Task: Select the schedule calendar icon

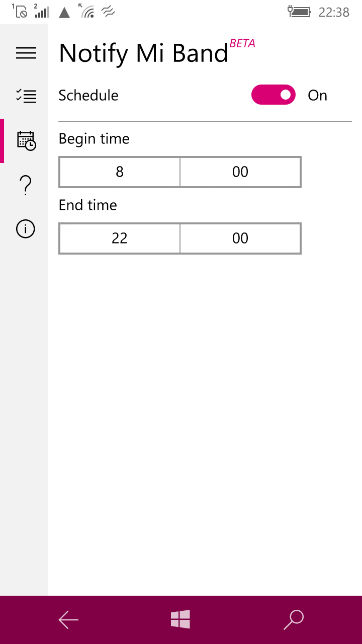Action: (26, 141)
